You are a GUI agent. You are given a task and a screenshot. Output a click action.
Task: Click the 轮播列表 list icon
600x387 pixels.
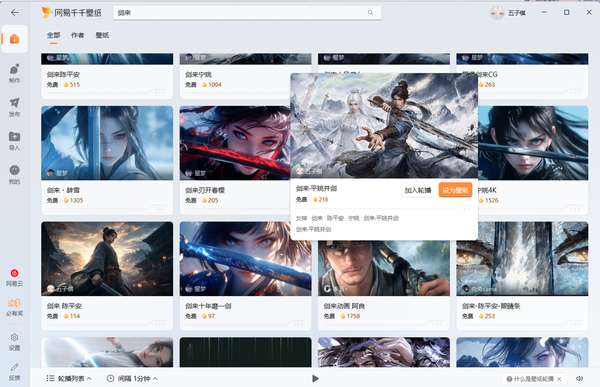(50, 378)
